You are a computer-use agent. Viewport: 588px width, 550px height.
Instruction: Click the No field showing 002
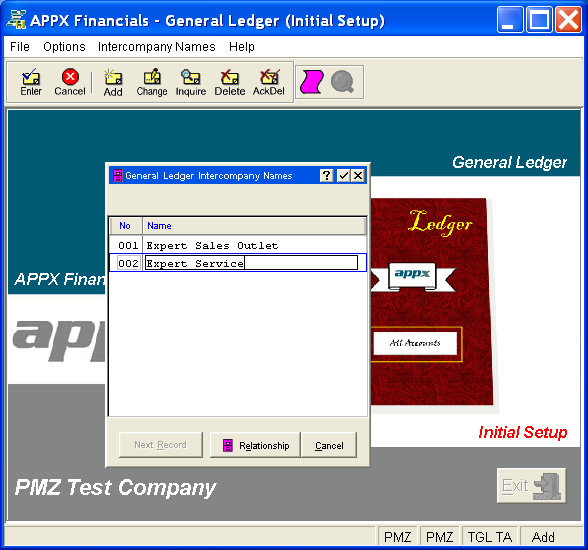click(x=128, y=263)
